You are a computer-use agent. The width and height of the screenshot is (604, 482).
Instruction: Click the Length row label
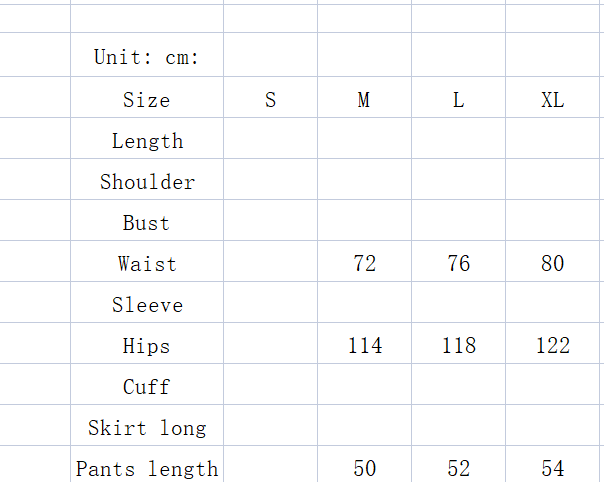pos(147,141)
